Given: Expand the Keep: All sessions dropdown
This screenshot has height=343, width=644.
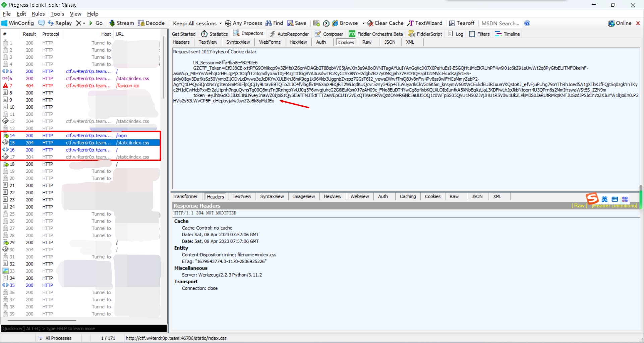Looking at the screenshot, I should coord(197,23).
